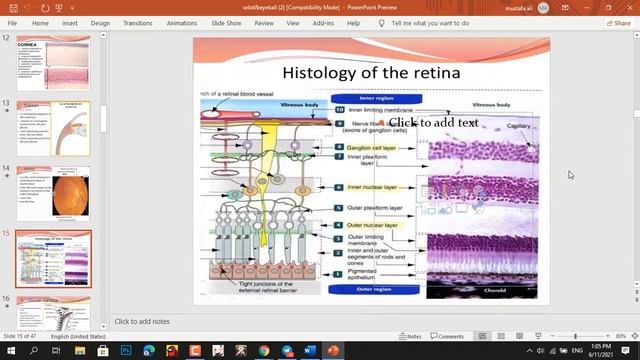Click the 'Click to add text' placeholder
This screenshot has width=640, height=360.
coord(433,122)
